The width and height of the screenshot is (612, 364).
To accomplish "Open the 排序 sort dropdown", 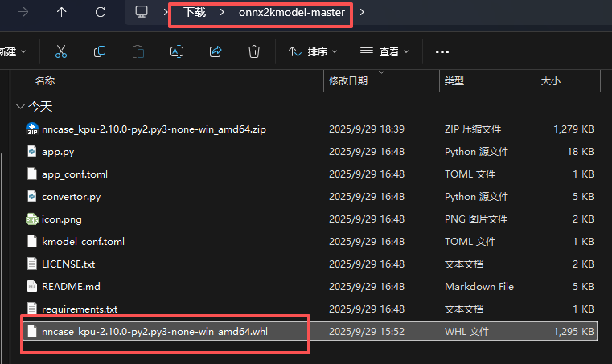I will click(x=313, y=51).
